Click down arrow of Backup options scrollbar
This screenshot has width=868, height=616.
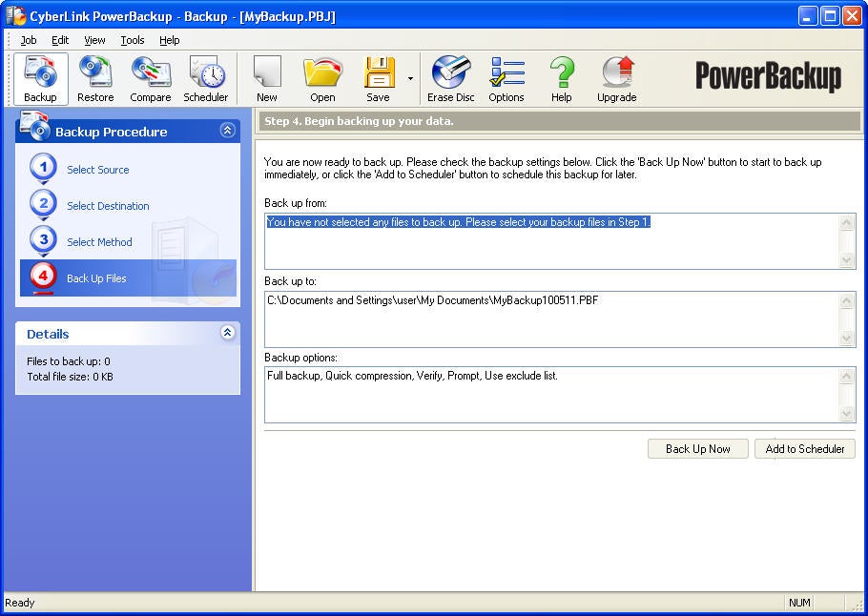point(846,413)
